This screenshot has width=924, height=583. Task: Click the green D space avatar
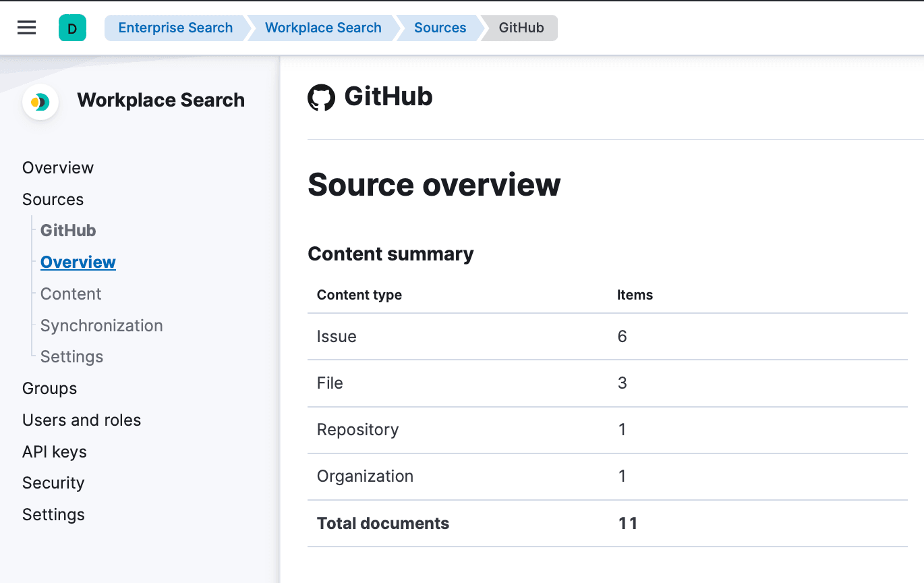point(72,28)
